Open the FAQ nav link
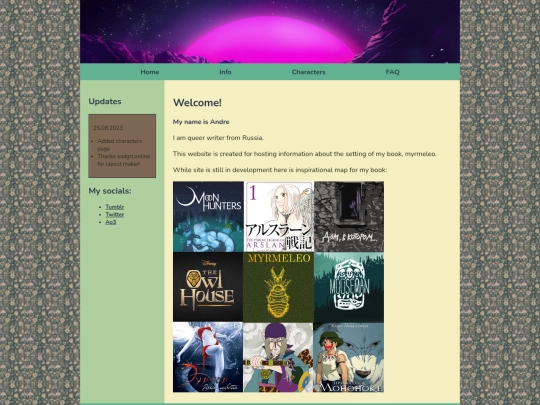Screen dimensions: 540x405 coord(392,72)
